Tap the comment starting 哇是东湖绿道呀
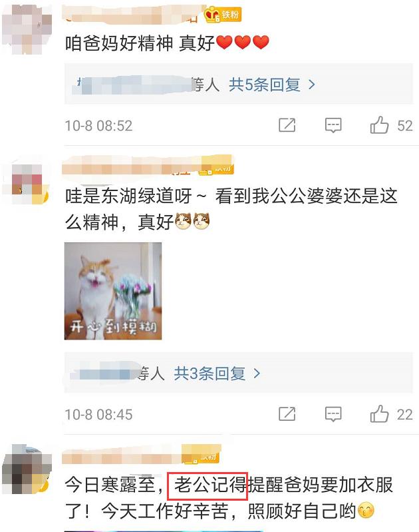This screenshot has height=532, width=419. click(x=231, y=209)
